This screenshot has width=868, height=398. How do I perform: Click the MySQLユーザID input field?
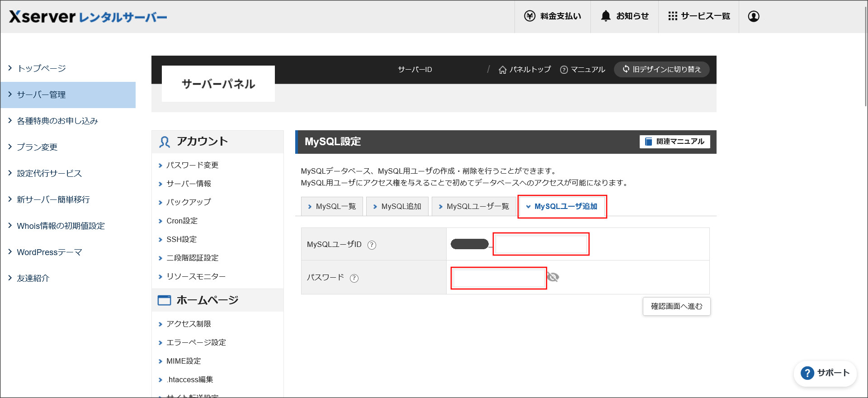click(541, 244)
